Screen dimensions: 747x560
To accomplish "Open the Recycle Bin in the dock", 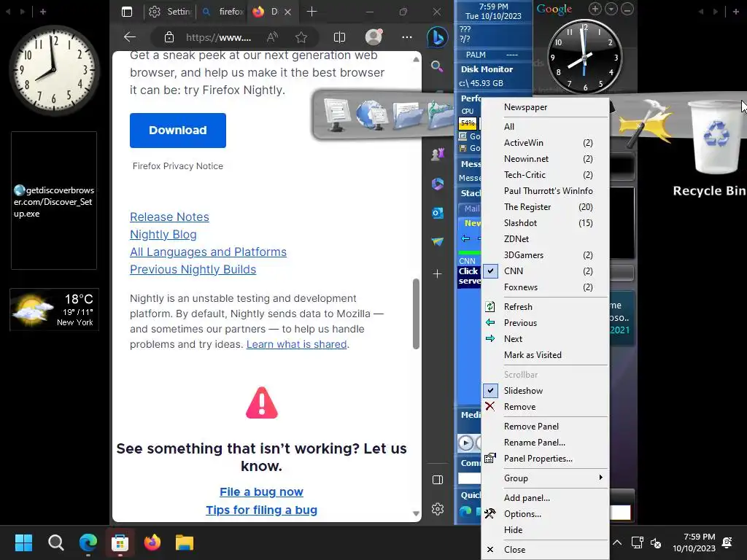I will tap(716, 137).
